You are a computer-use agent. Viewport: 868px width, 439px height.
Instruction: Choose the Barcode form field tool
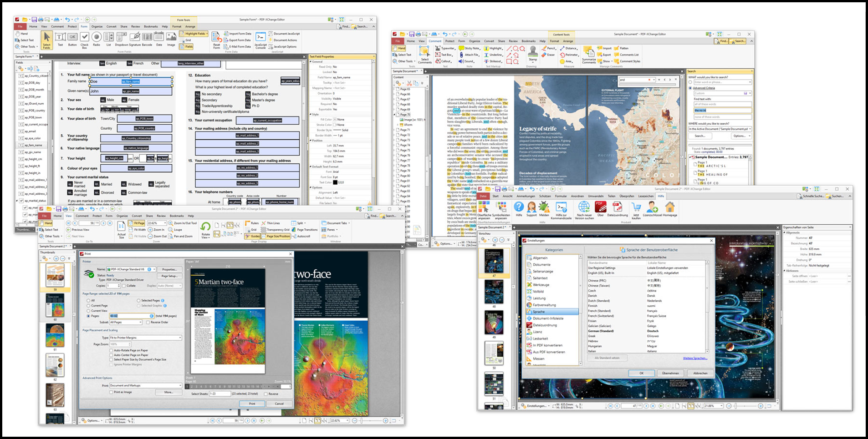147,39
